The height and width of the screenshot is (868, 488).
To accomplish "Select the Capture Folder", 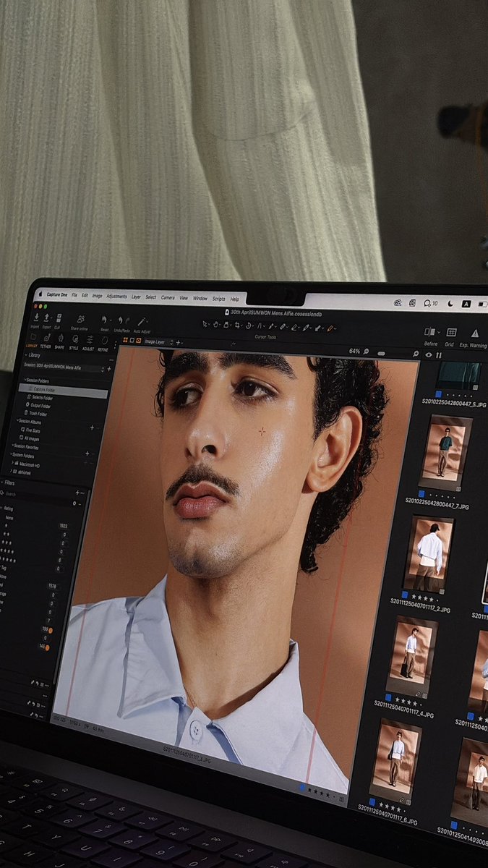I will tap(64, 390).
